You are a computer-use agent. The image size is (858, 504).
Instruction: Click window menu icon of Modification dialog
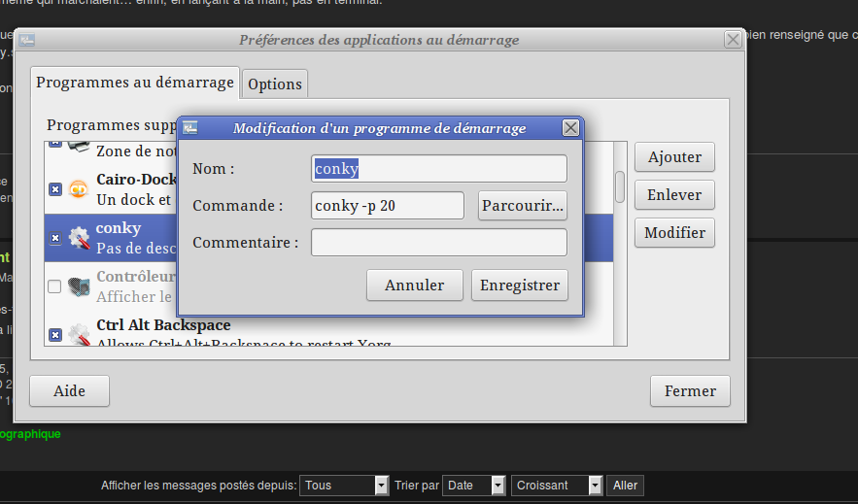click(189, 128)
